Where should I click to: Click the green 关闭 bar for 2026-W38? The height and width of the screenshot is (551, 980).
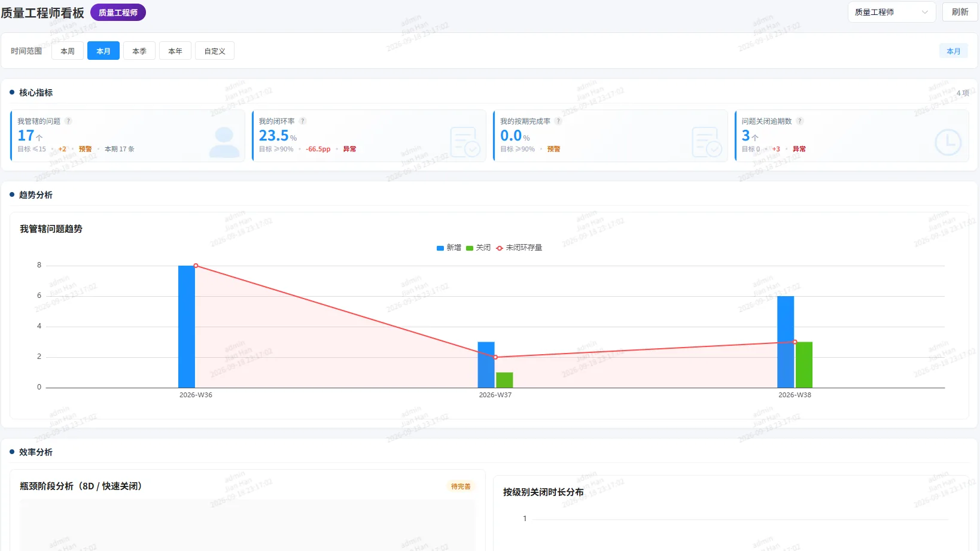tap(804, 365)
